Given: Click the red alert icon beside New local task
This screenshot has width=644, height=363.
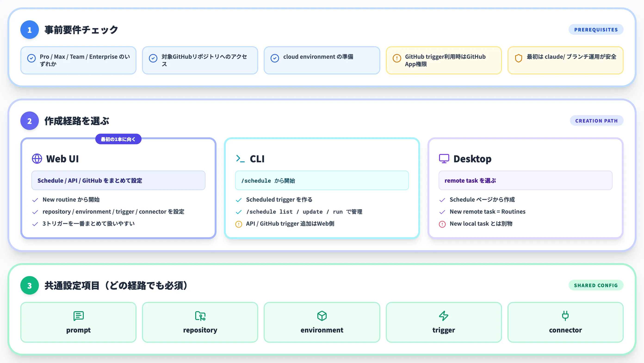Looking at the screenshot, I should click(x=442, y=224).
